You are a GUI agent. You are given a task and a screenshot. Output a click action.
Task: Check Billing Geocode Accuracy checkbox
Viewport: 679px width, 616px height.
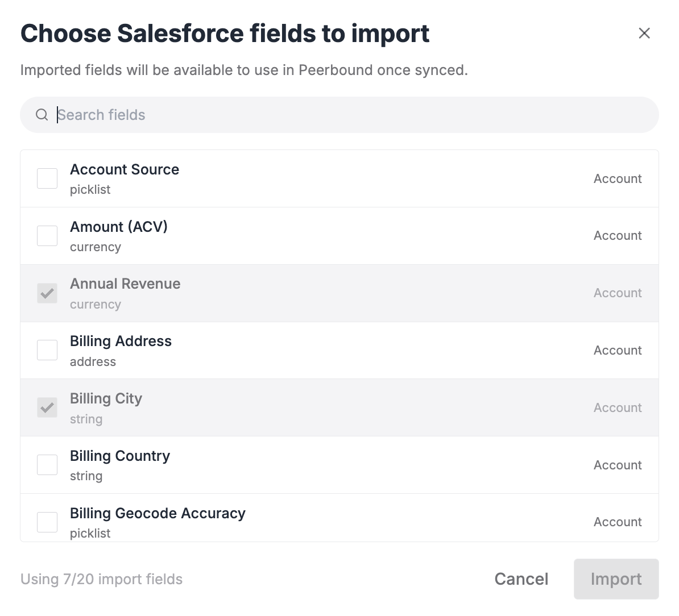click(x=47, y=522)
